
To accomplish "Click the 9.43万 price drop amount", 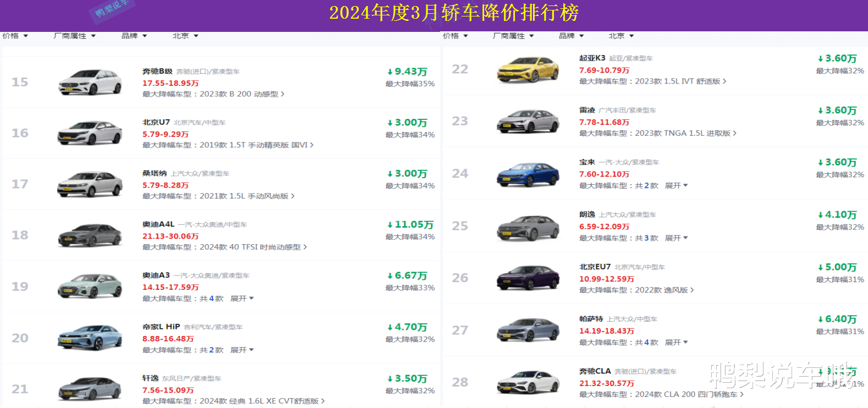I will [x=407, y=71].
